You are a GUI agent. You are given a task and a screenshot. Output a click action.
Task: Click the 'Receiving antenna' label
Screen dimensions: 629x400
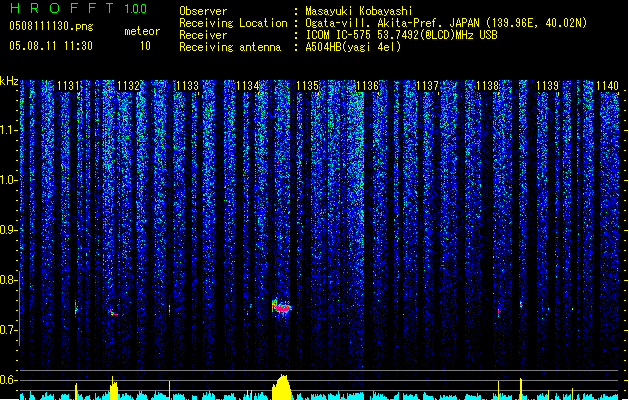(230, 47)
